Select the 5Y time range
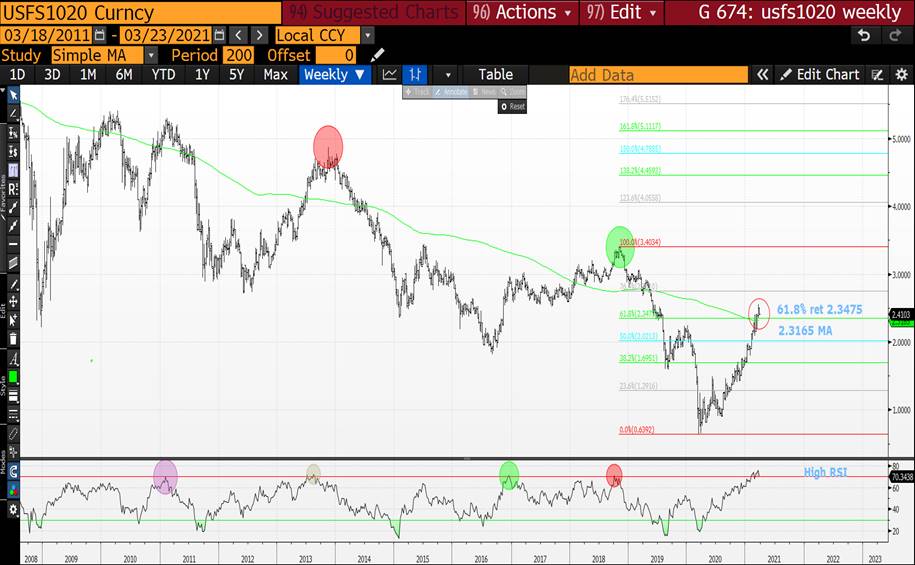This screenshot has width=915, height=565. (x=236, y=75)
